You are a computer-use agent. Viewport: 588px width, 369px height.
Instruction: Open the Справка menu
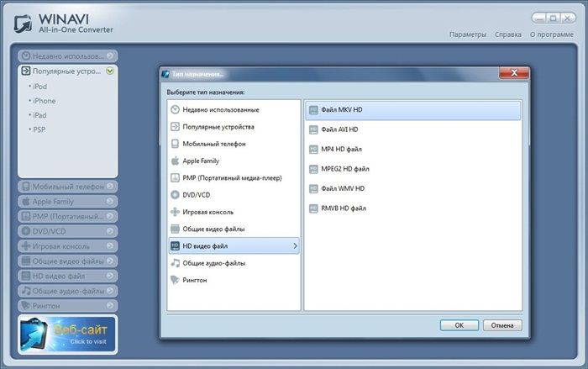(x=507, y=34)
